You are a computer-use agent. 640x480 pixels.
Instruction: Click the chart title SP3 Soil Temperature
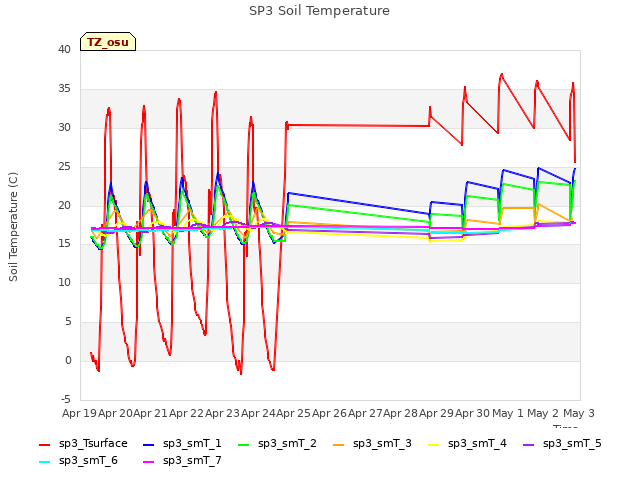click(320, 11)
